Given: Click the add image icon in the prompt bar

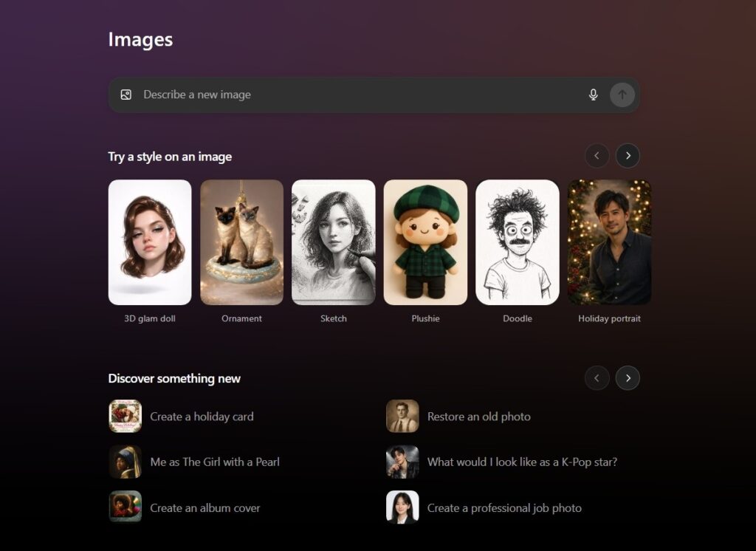Looking at the screenshot, I should (126, 95).
